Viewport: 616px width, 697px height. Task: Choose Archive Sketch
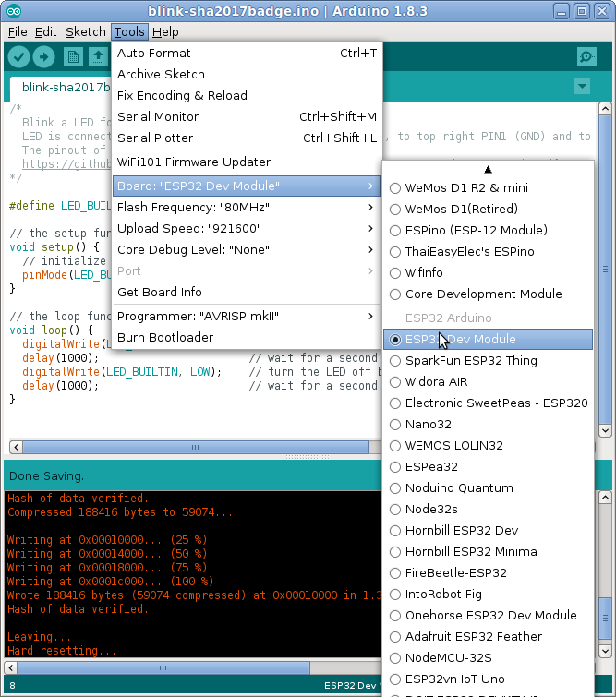[247, 74]
